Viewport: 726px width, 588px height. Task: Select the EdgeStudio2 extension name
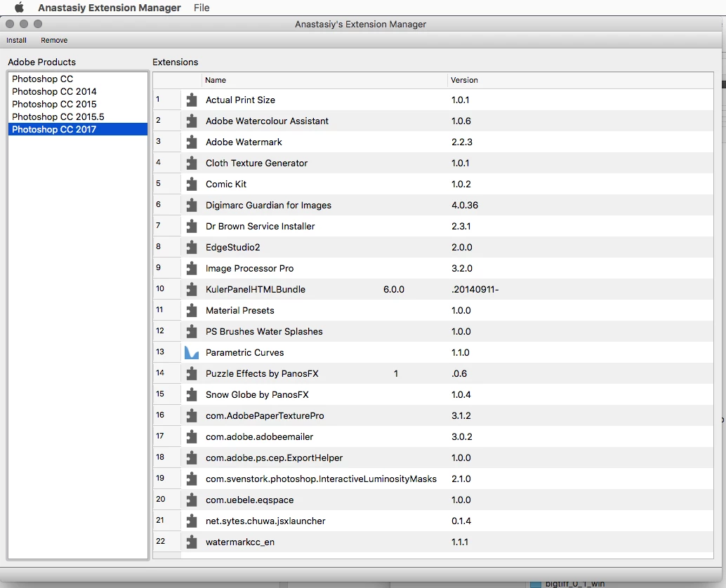[x=233, y=248]
